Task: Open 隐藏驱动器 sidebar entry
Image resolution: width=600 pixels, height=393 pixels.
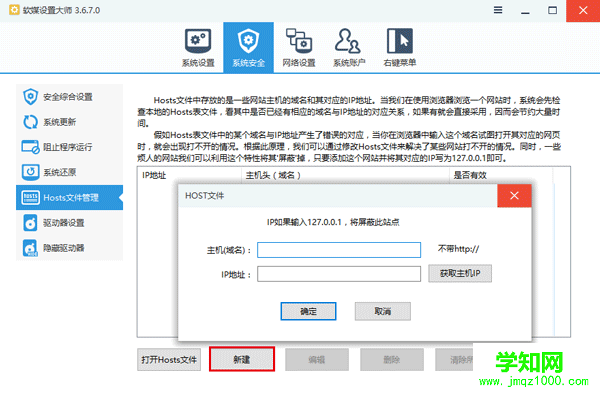Action: [x=70, y=248]
